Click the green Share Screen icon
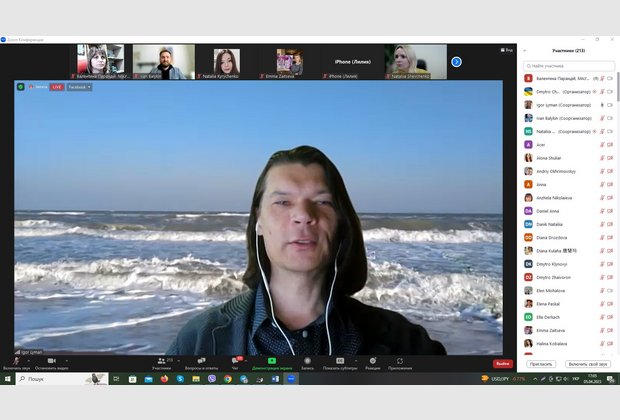The height and width of the screenshot is (420, 620). point(271,360)
